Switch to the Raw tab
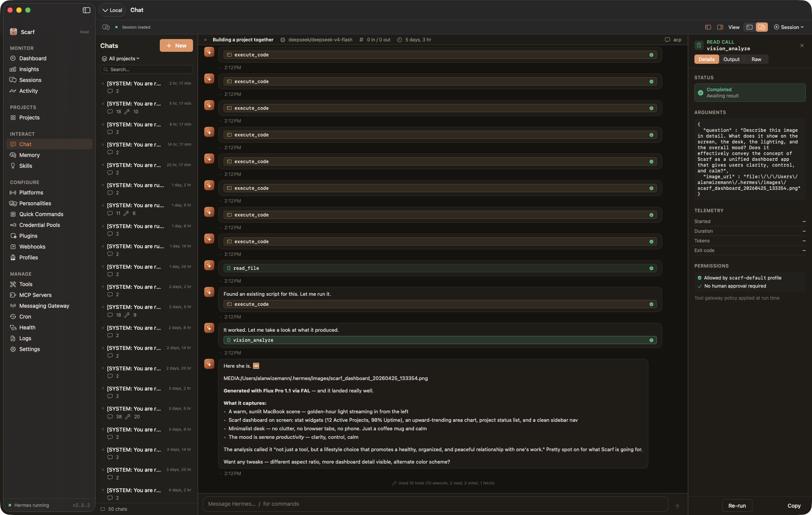 coord(756,59)
